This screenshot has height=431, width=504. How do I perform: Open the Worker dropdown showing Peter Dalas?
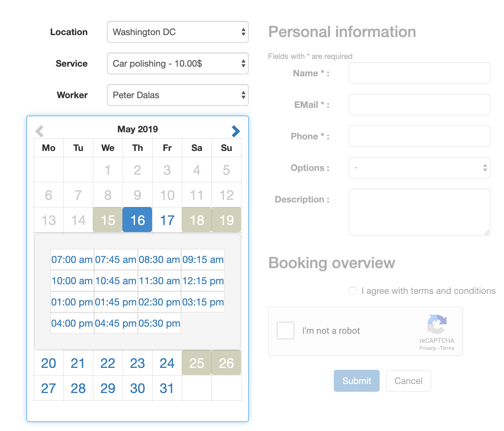coord(178,95)
